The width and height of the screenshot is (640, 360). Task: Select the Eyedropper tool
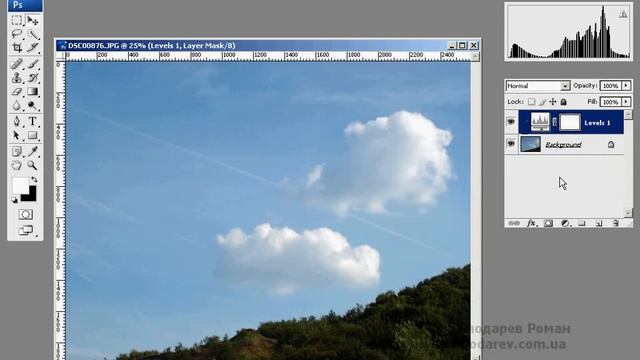pos(33,151)
